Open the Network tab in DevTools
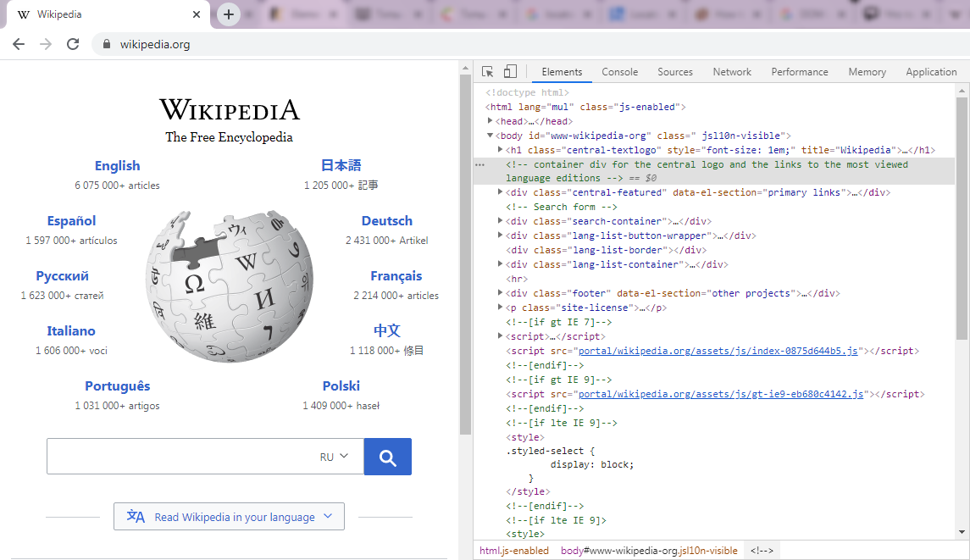The width and height of the screenshot is (970, 560). (x=731, y=72)
